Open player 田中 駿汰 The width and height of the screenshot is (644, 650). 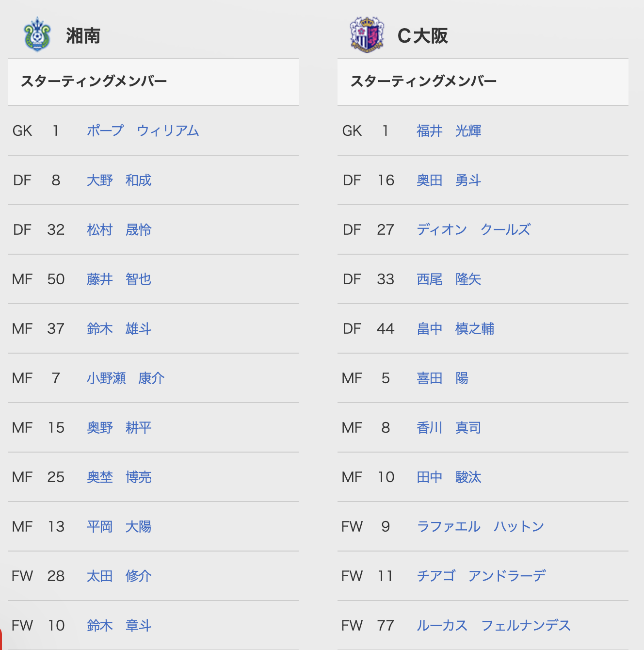tap(449, 477)
